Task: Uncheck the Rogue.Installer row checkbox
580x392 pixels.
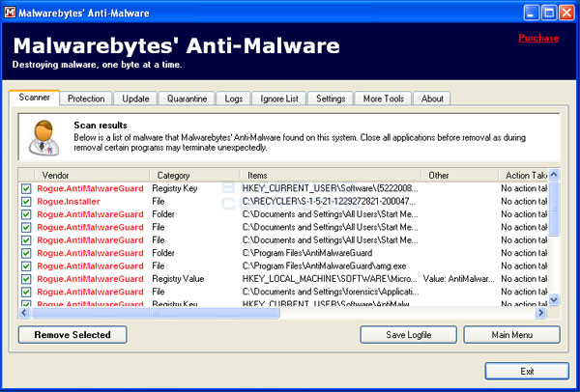Action: pyautogui.click(x=26, y=202)
